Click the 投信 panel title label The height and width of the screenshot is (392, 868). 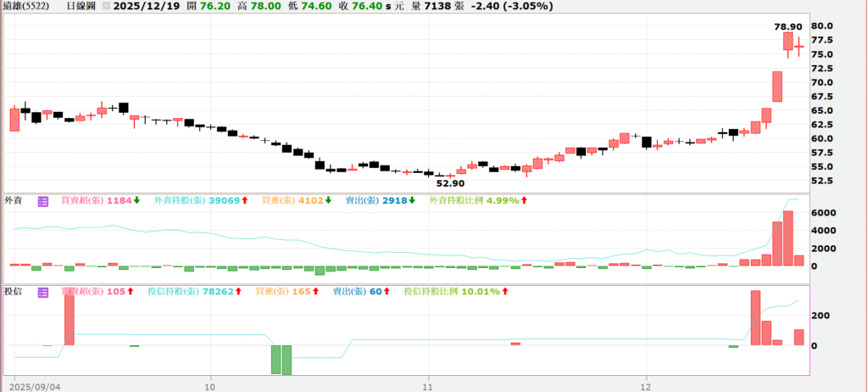pos(14,292)
